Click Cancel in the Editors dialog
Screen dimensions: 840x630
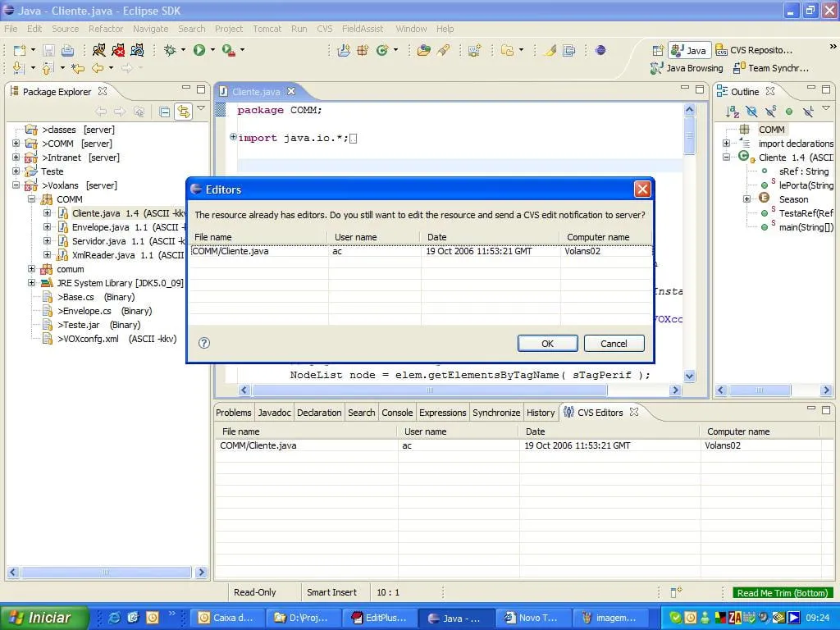click(614, 344)
